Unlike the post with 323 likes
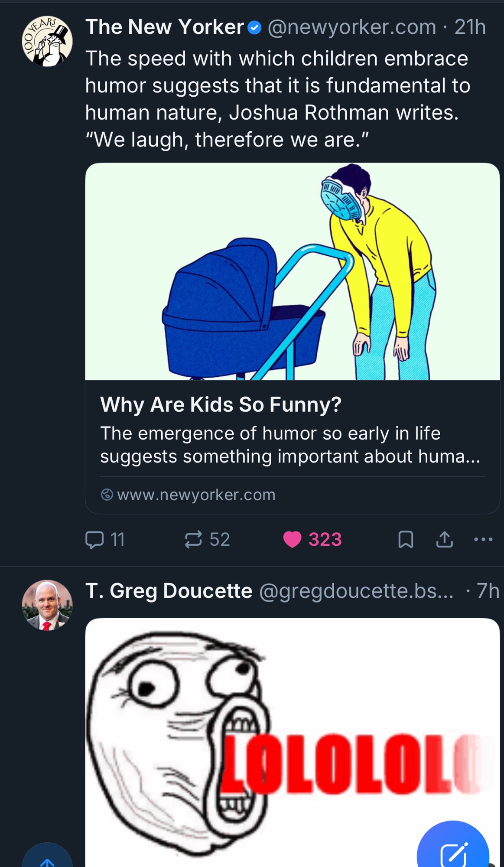Viewport: 504px width, 867px height. [x=292, y=540]
